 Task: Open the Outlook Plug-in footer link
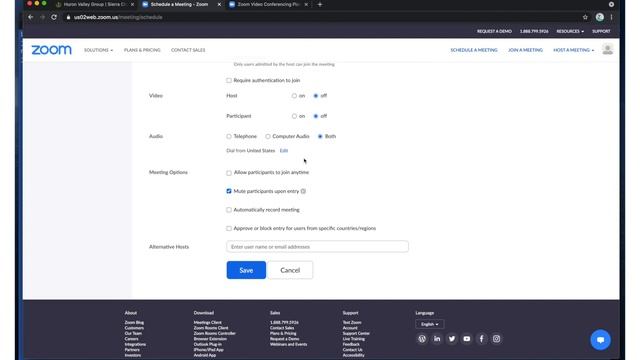(208, 344)
